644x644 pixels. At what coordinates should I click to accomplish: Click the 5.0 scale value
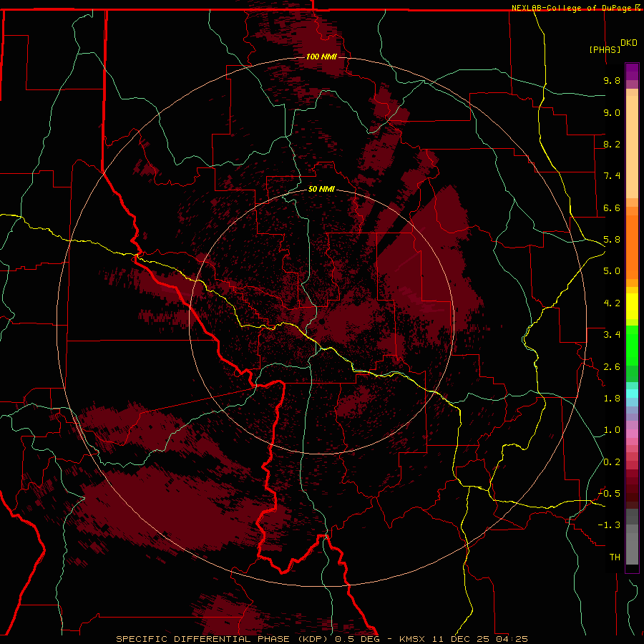coord(612,271)
